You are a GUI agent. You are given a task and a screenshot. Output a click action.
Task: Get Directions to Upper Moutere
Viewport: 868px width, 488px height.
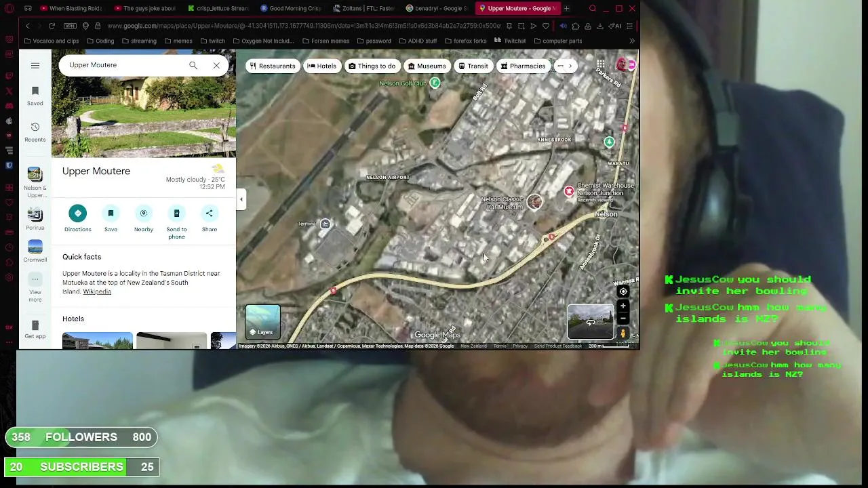[x=77, y=219]
